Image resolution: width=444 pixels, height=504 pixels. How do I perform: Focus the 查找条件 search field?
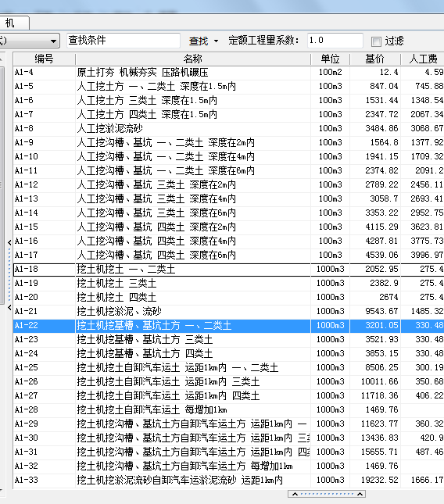124,41
